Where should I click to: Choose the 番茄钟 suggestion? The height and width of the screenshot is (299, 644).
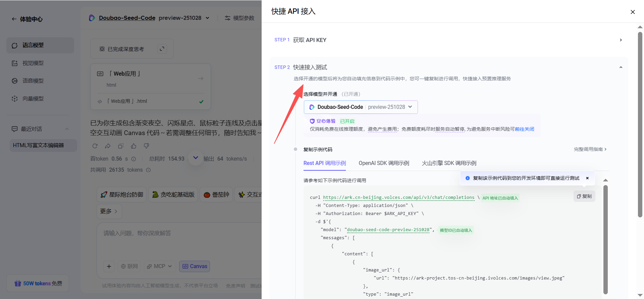[216, 195]
